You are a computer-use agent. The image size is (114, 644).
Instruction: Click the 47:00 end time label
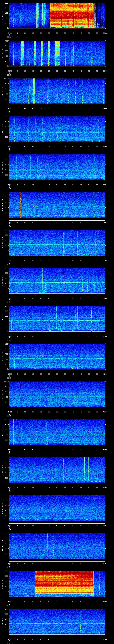[105, 601]
